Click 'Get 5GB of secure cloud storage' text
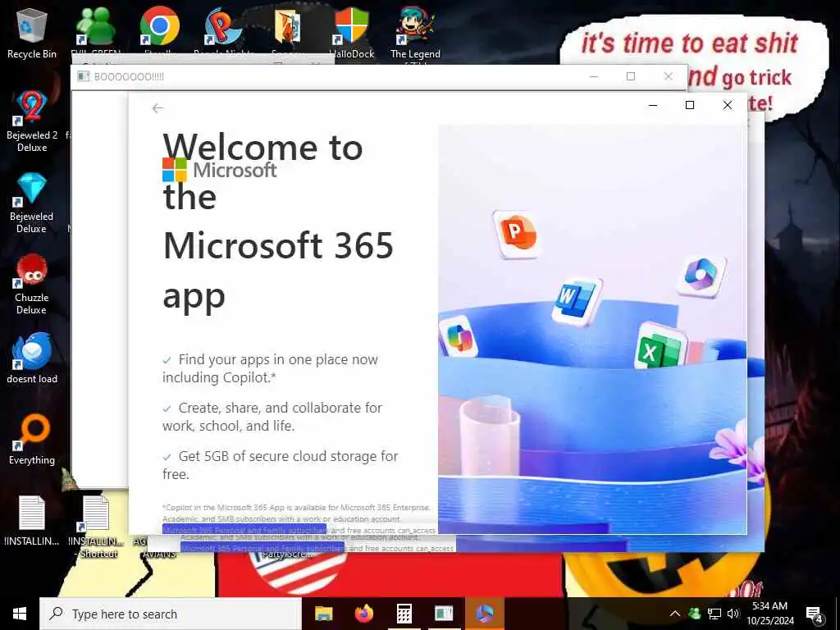Image resolution: width=840 pixels, height=630 pixels. [281, 464]
